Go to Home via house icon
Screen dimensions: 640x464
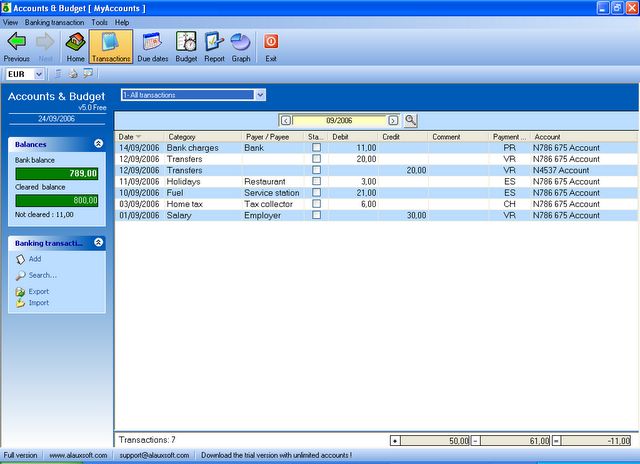tap(76, 42)
